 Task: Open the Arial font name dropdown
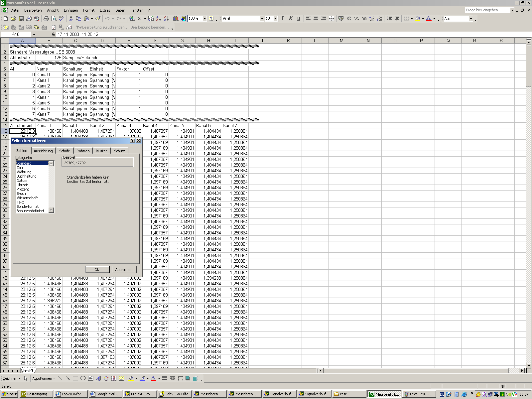[x=262, y=19]
